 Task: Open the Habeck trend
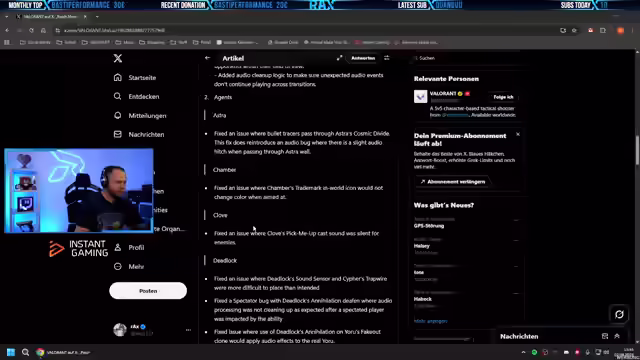422,299
